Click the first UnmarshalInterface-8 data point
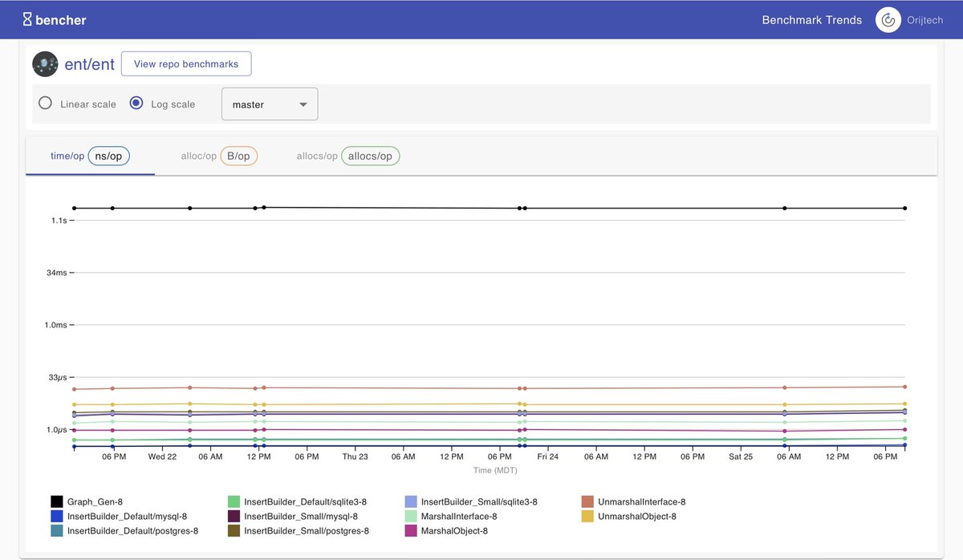Screen dimensions: 963x560 (x=74, y=389)
